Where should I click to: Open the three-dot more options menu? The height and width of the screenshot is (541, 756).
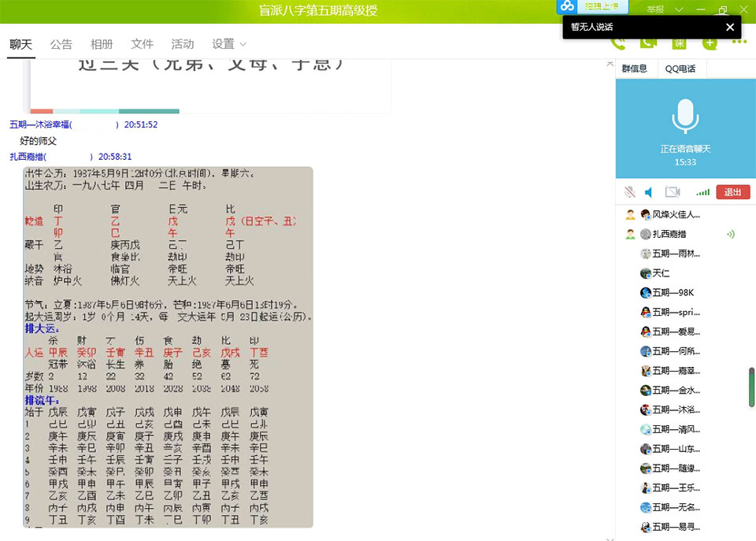739,42
